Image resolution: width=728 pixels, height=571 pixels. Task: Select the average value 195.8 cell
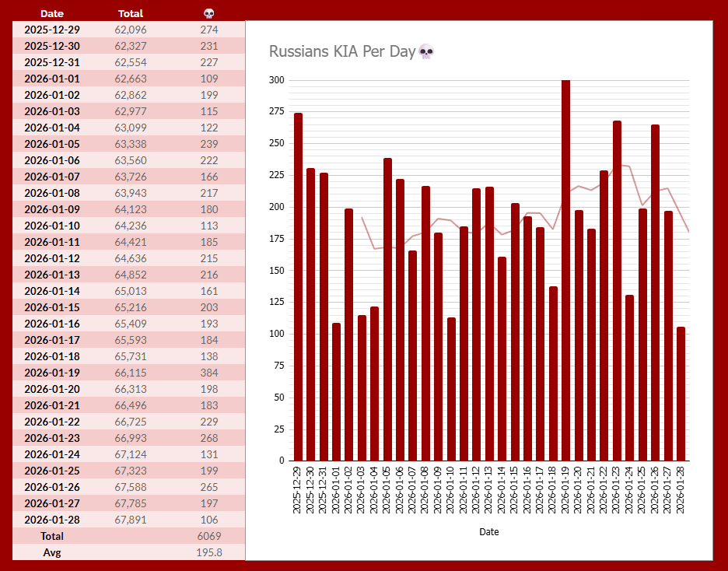pyautogui.click(x=208, y=552)
